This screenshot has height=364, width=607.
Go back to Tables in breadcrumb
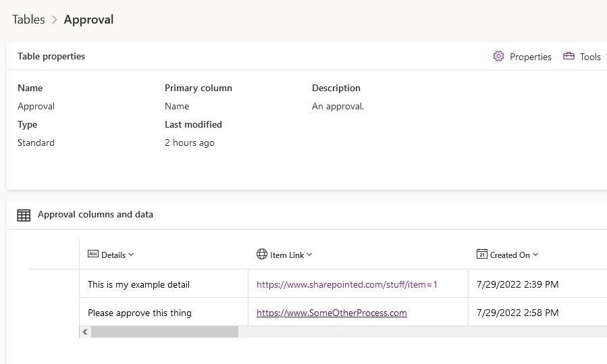(x=28, y=20)
